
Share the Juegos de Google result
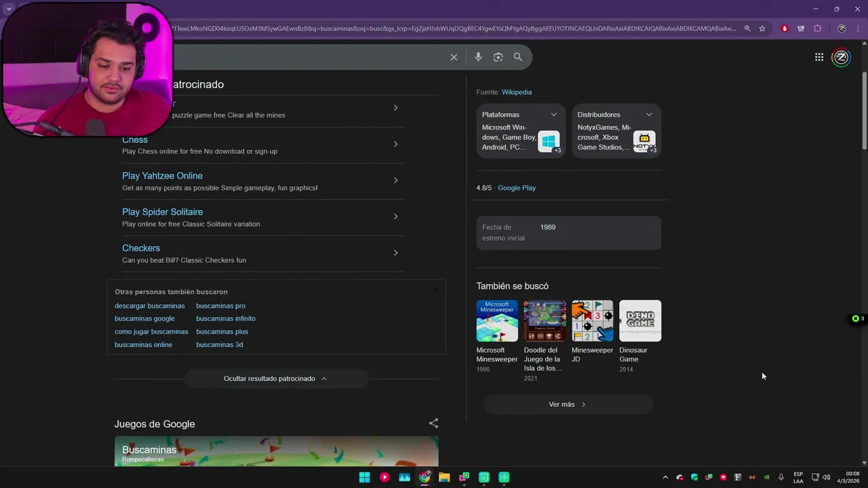pyautogui.click(x=433, y=423)
